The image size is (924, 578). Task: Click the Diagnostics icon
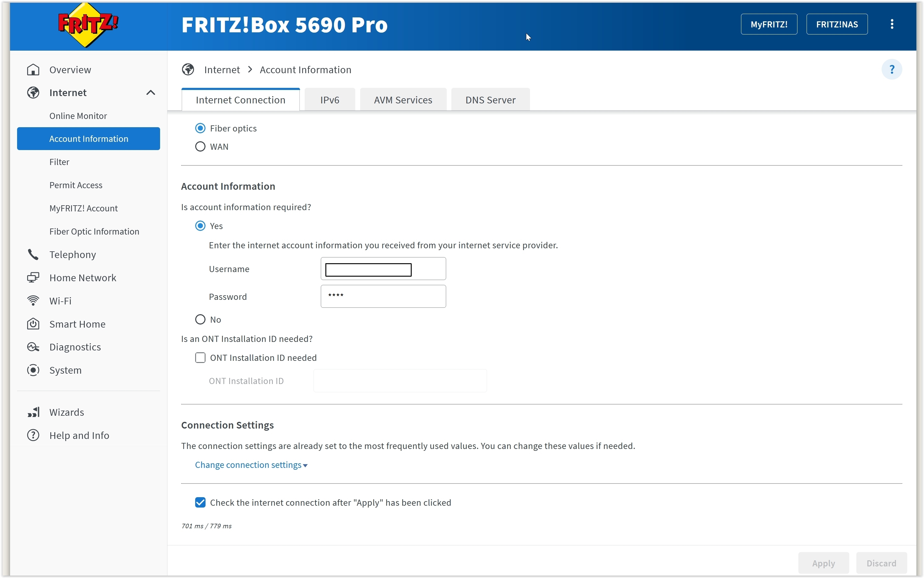coord(33,347)
